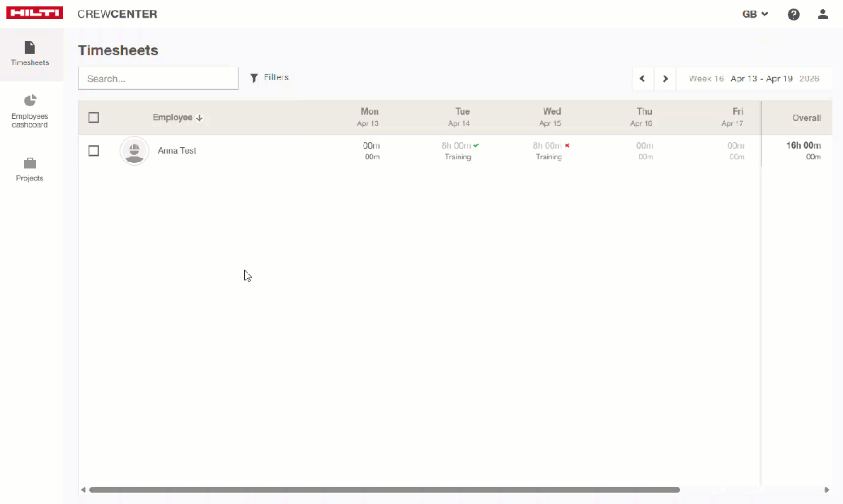Click into the Search input field
Viewport: 843px width, 504px height.
tap(158, 79)
